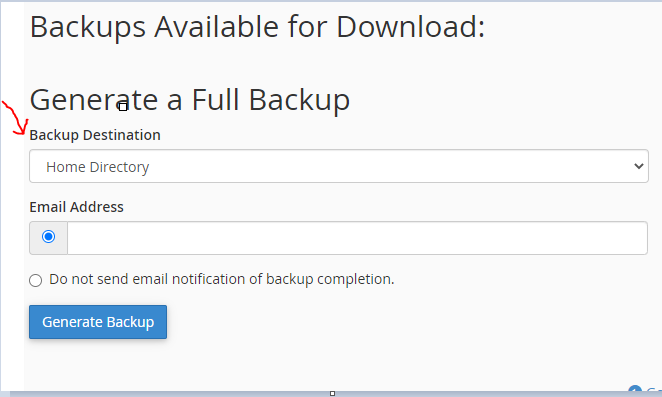
Task: Click the truncated link text beside blue icon
Action: [x=654, y=391]
